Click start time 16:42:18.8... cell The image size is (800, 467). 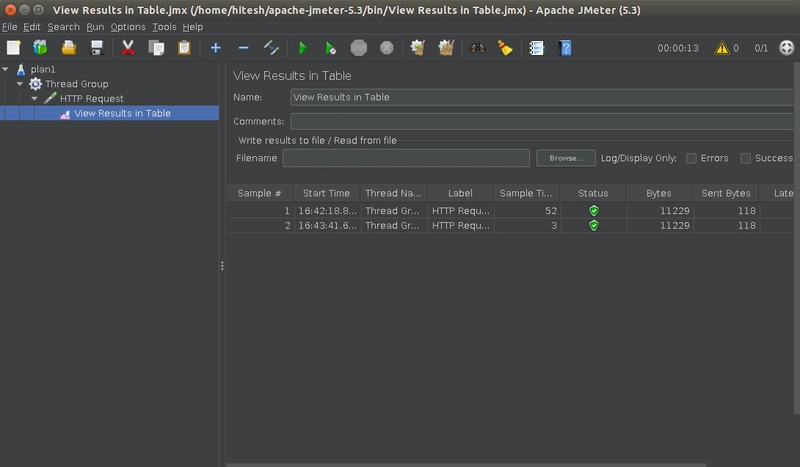click(327, 210)
